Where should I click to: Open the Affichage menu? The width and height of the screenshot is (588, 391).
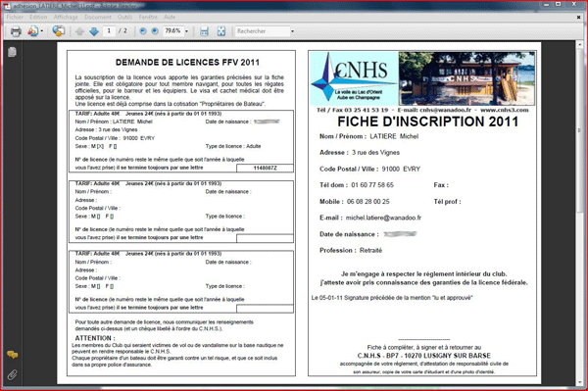(66, 17)
